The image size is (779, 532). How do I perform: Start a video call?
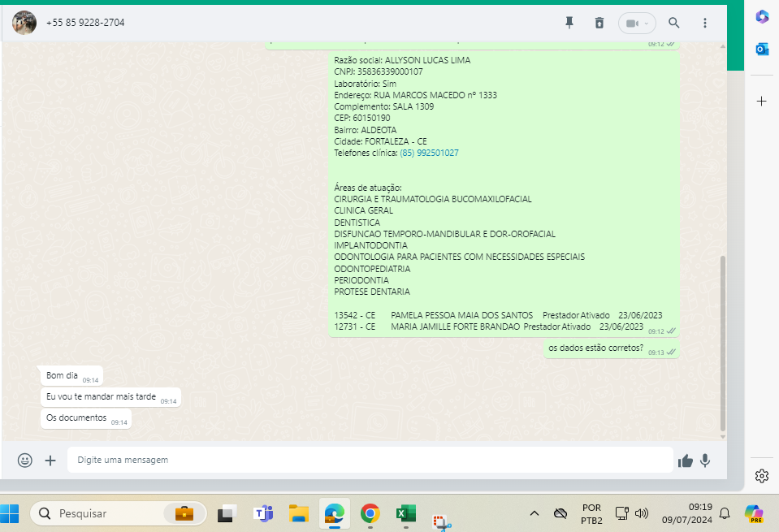[x=631, y=24]
